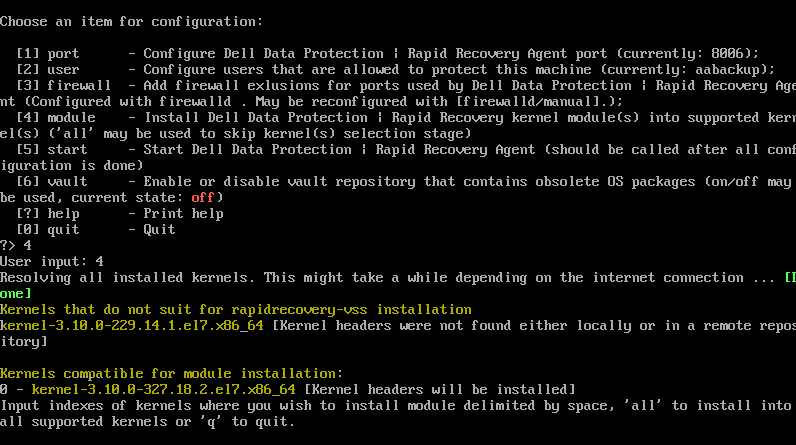Click the yellow 'Kernels that do not suit' heading

coord(236,309)
